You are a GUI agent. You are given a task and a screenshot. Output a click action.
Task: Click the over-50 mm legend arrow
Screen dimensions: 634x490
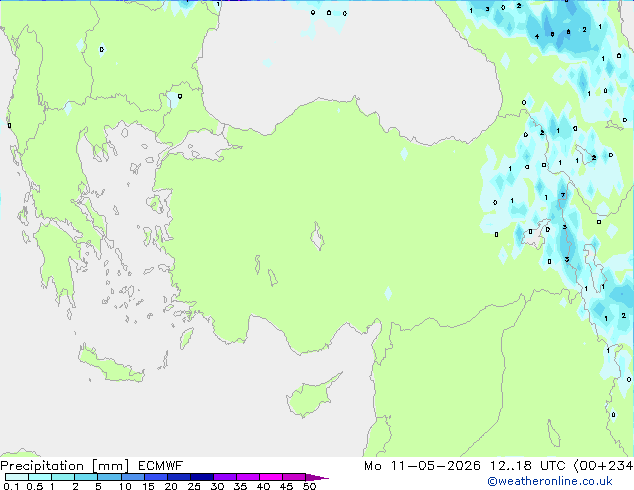(317, 477)
